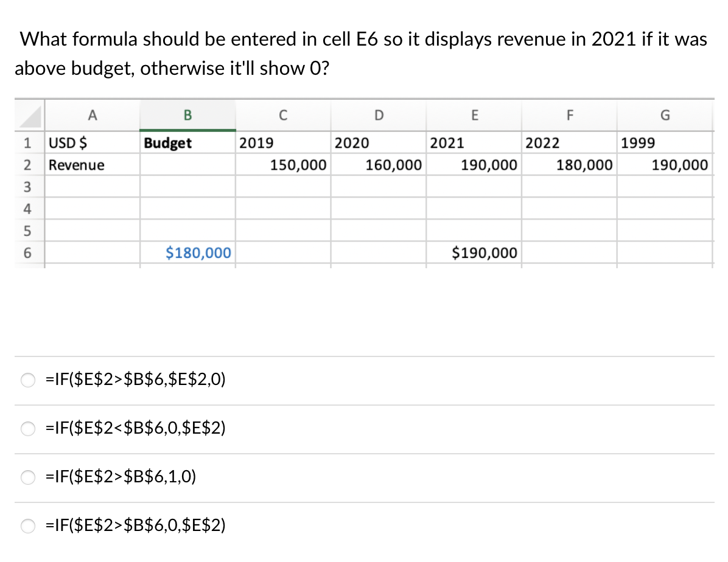The height and width of the screenshot is (562, 728).
Task: Select the radio button for =IF($E$2<$B$6,0,$E$2)
Action: pyautogui.click(x=27, y=428)
